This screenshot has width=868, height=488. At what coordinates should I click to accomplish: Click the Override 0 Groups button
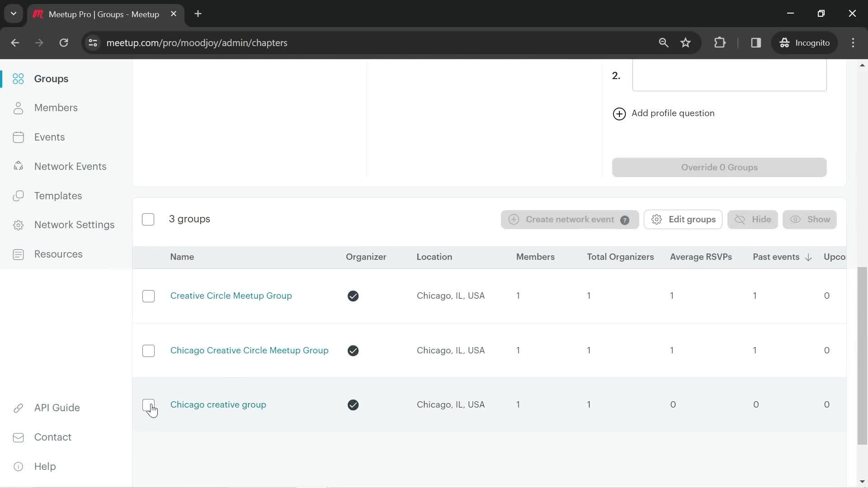[x=720, y=168]
